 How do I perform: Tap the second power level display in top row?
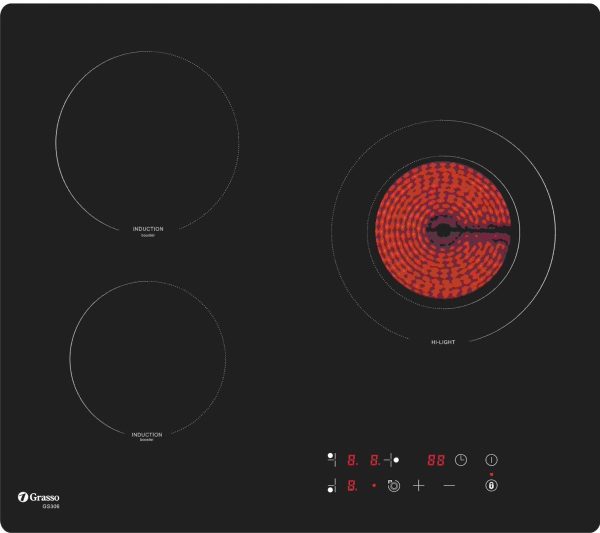pos(375,460)
